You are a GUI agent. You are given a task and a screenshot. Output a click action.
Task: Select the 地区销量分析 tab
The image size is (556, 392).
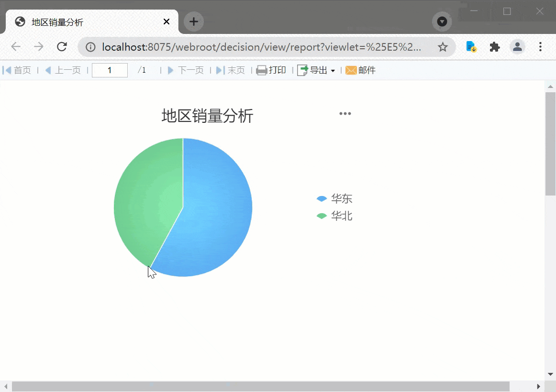(x=92, y=22)
